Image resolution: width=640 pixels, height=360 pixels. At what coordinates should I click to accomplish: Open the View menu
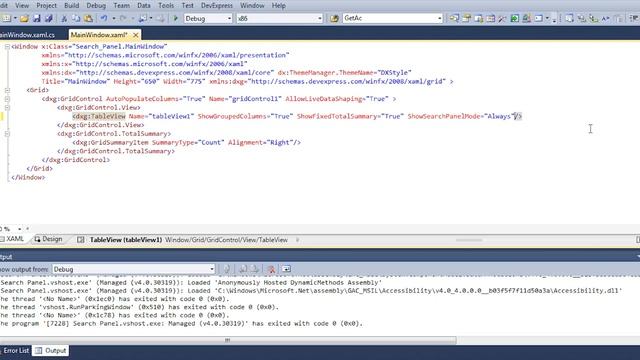click(22, 6)
